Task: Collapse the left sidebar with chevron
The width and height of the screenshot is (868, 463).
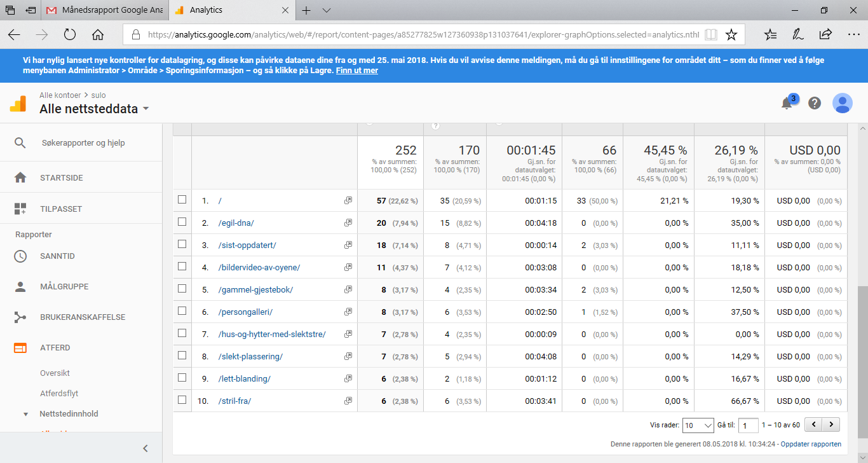Action: [x=145, y=448]
